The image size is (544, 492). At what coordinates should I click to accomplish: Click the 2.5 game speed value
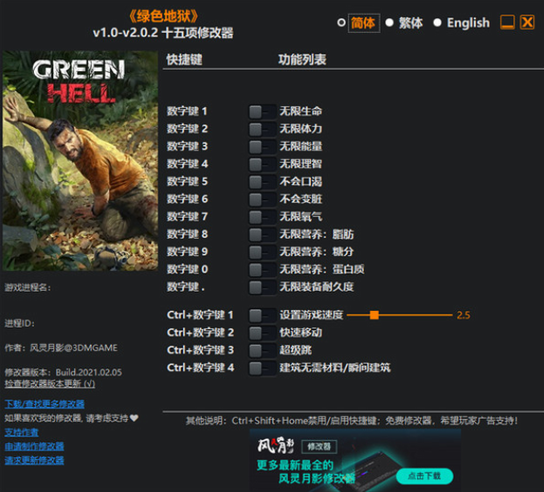[464, 315]
